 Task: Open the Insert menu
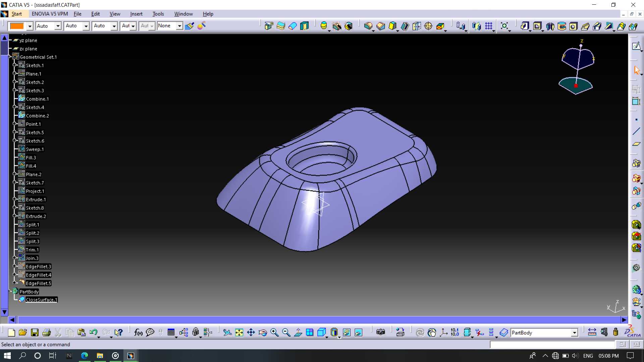click(136, 14)
